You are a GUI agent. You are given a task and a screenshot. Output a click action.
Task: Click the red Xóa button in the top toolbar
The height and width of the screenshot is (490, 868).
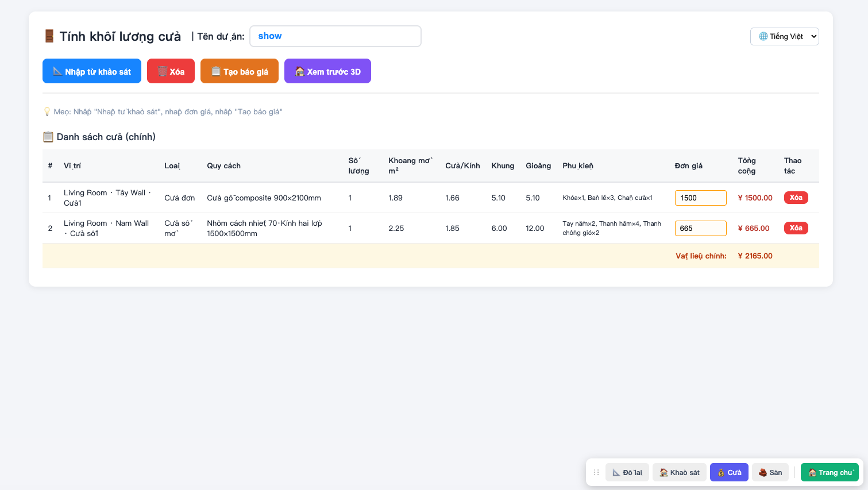(x=171, y=71)
